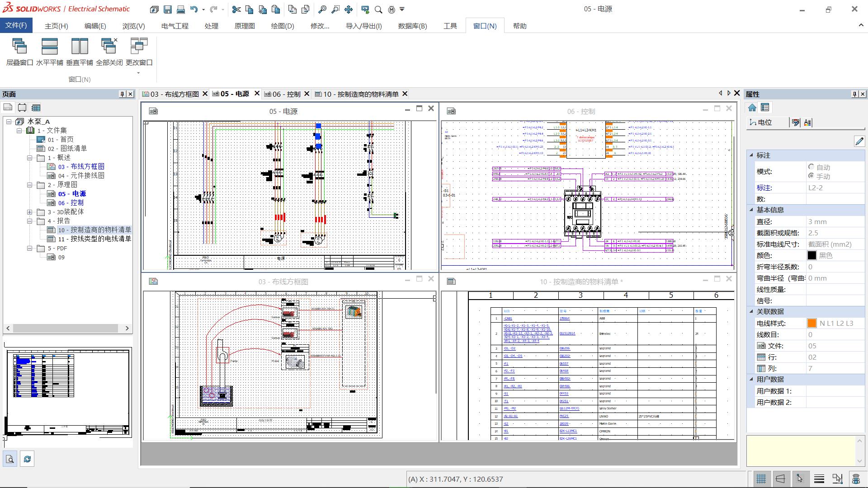
Task: Click the Close All (全部关闭) windows icon
Action: [x=109, y=47]
